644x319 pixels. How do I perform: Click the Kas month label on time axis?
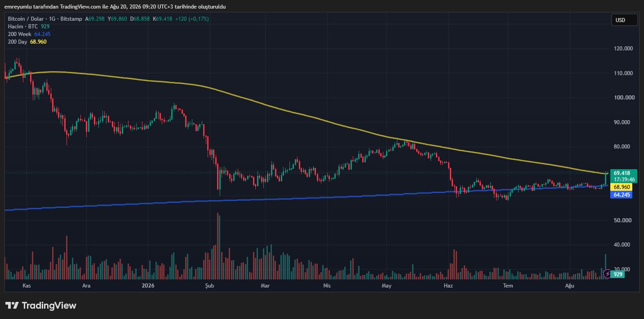27,286
